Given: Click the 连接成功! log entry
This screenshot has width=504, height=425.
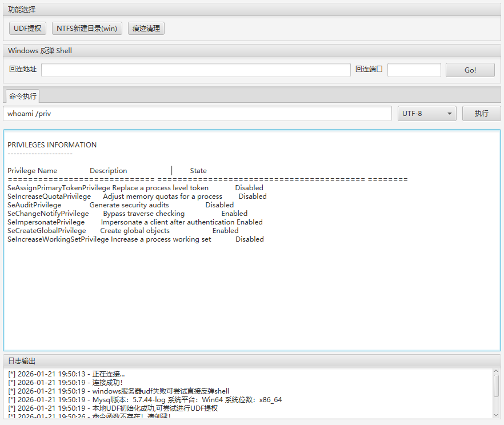Looking at the screenshot, I should (x=107, y=382).
